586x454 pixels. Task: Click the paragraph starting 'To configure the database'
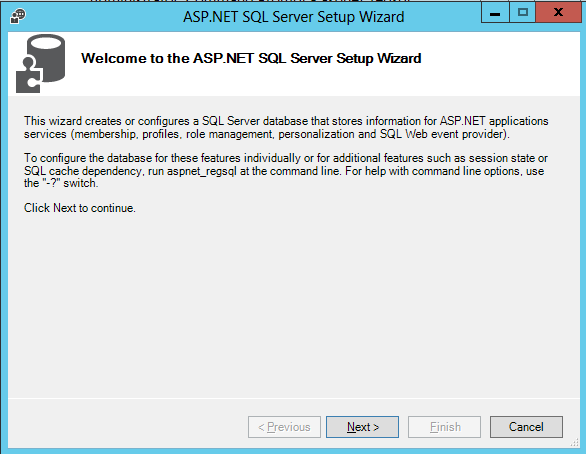(286, 170)
